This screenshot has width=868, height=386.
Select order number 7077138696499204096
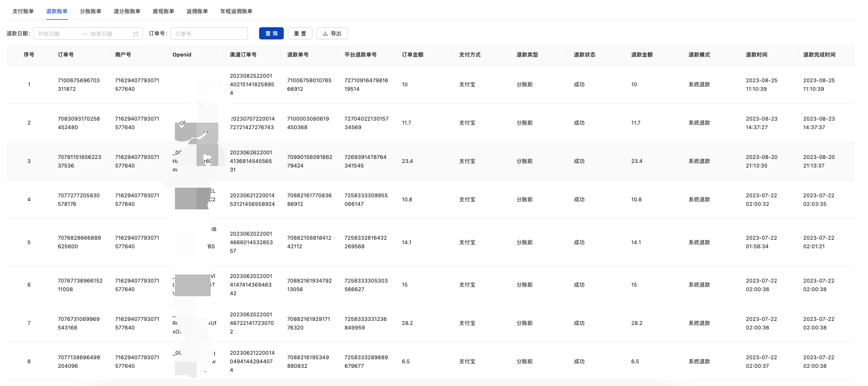point(79,361)
